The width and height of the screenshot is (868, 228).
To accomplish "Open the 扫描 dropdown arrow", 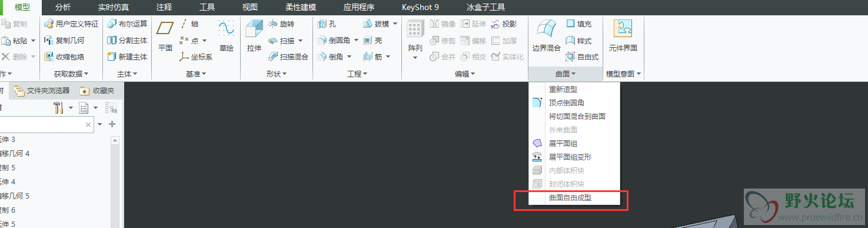I will [300, 41].
